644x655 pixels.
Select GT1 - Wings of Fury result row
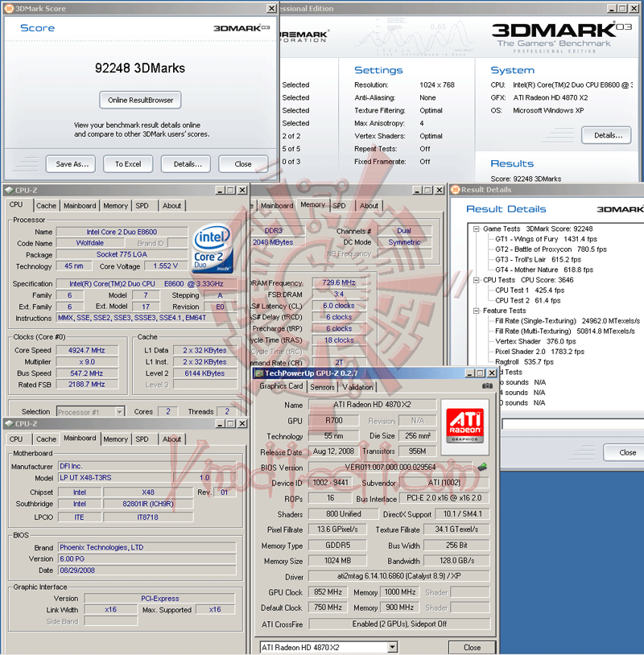(546, 239)
